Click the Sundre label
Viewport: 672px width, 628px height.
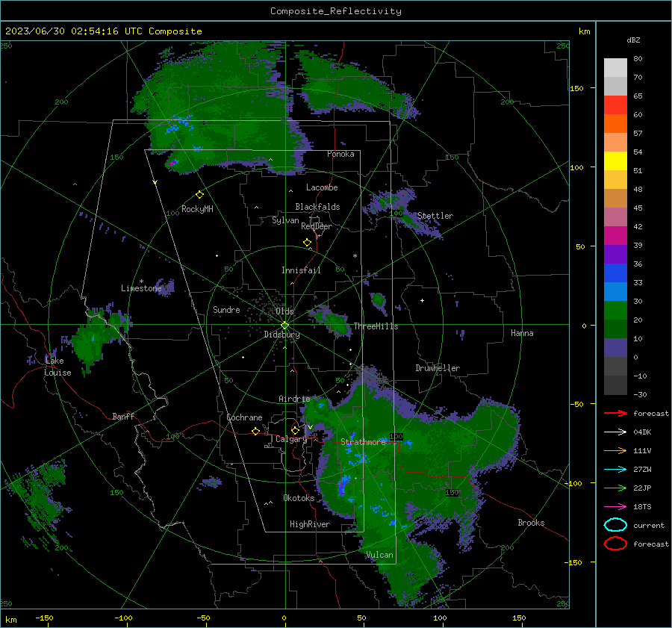[226, 309]
